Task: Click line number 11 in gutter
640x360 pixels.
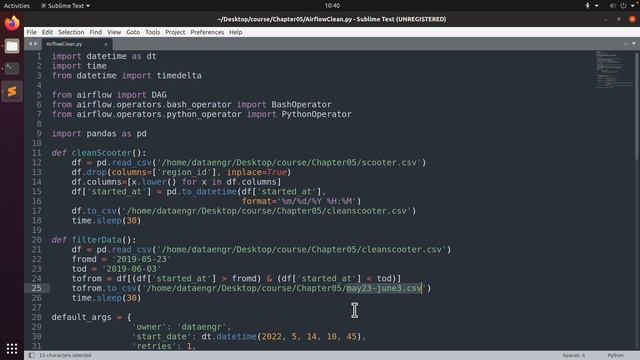Action: (36, 153)
